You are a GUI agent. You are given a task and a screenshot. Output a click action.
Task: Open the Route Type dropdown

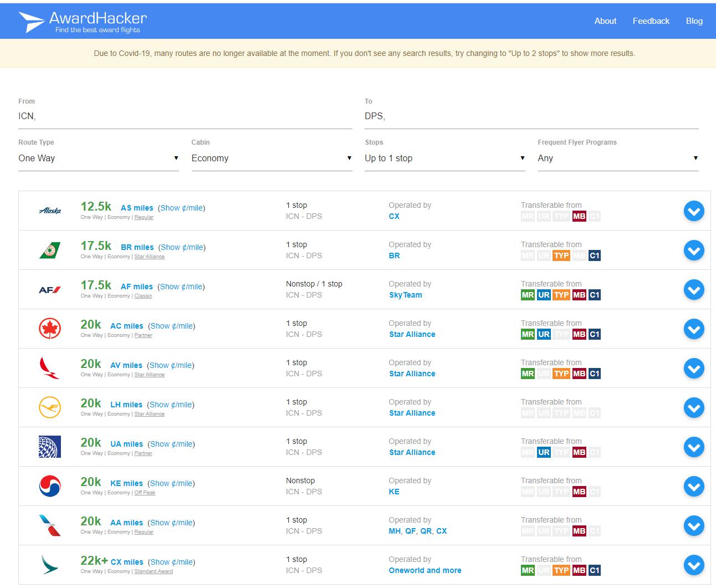tap(99, 158)
